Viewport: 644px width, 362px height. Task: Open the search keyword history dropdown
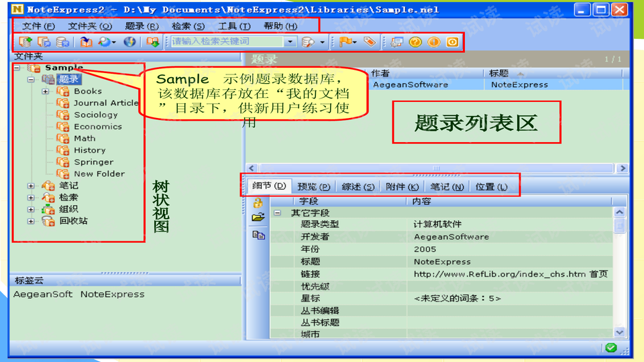[290, 42]
